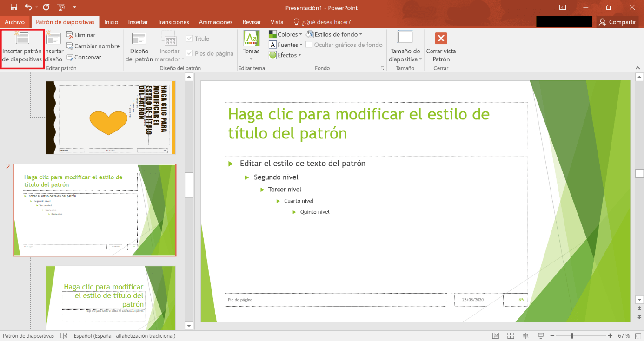Select the title layout thumbnail below master 2
Image resolution: width=644 pixels, height=341 pixels.
111,298
